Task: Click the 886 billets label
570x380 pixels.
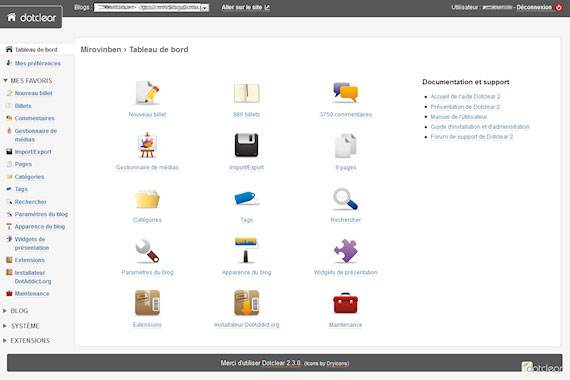Action: pos(246,115)
